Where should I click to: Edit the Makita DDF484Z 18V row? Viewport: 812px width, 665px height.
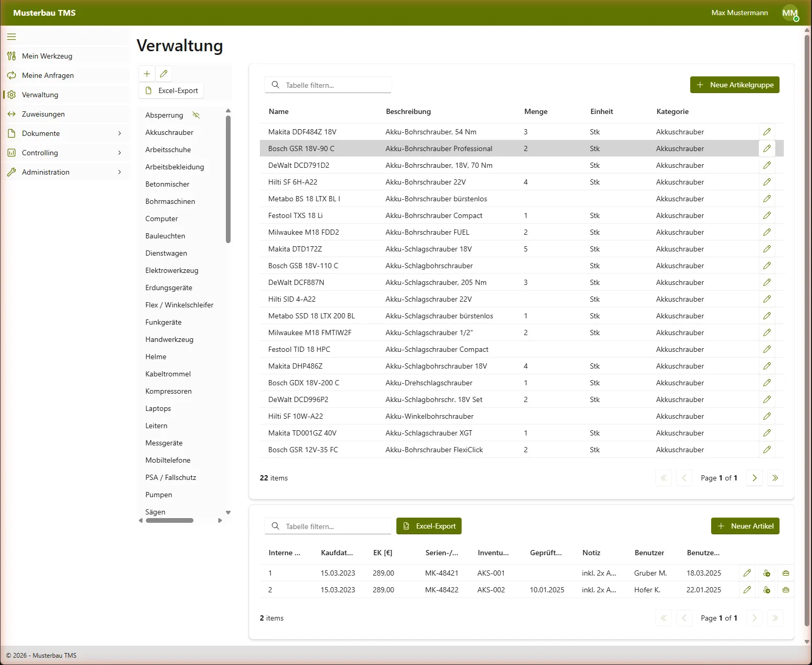tap(767, 132)
